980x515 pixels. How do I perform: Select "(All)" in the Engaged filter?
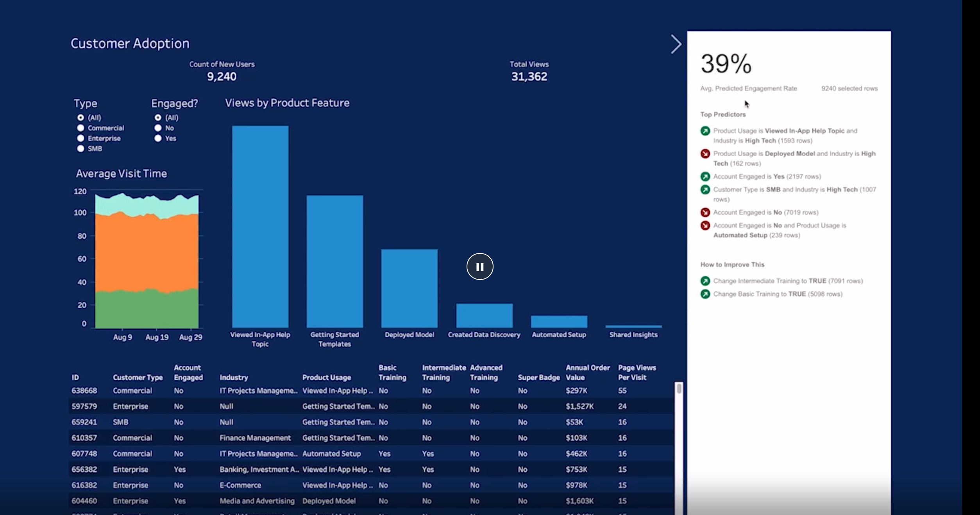click(158, 117)
